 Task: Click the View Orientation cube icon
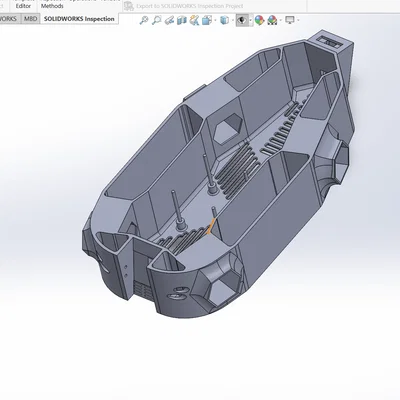point(207,20)
